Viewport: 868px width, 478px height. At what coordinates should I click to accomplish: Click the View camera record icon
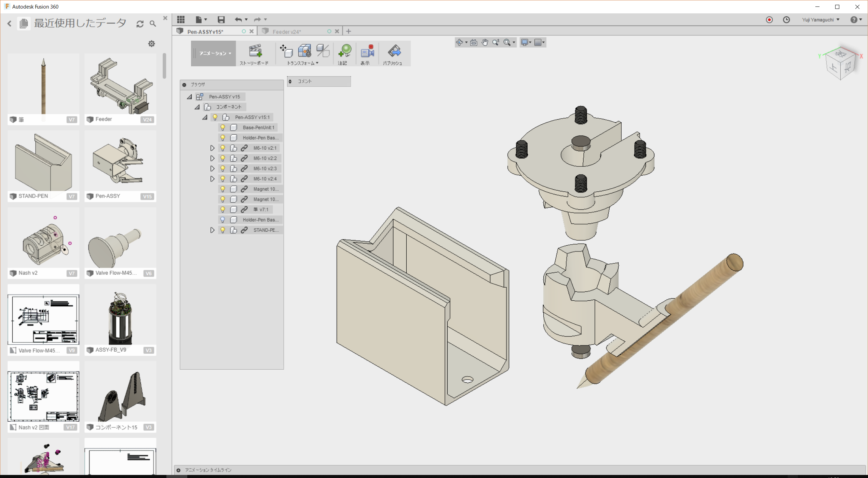click(x=367, y=51)
